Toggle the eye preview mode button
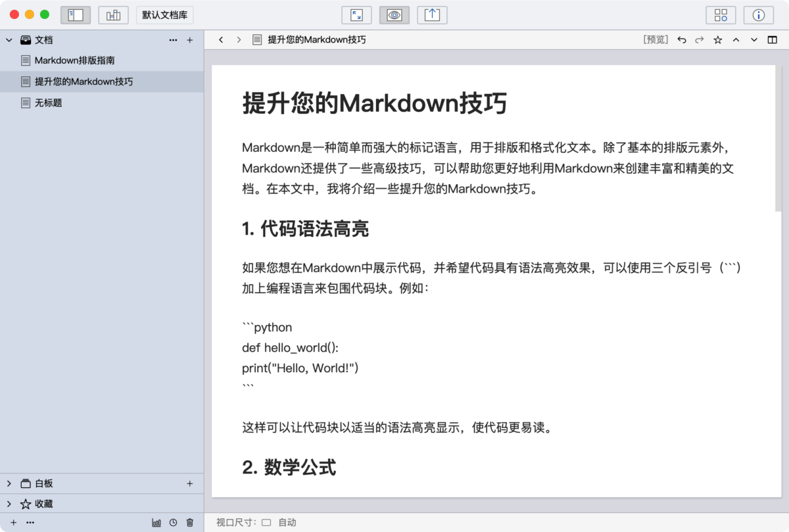The width and height of the screenshot is (789, 532). (x=394, y=14)
